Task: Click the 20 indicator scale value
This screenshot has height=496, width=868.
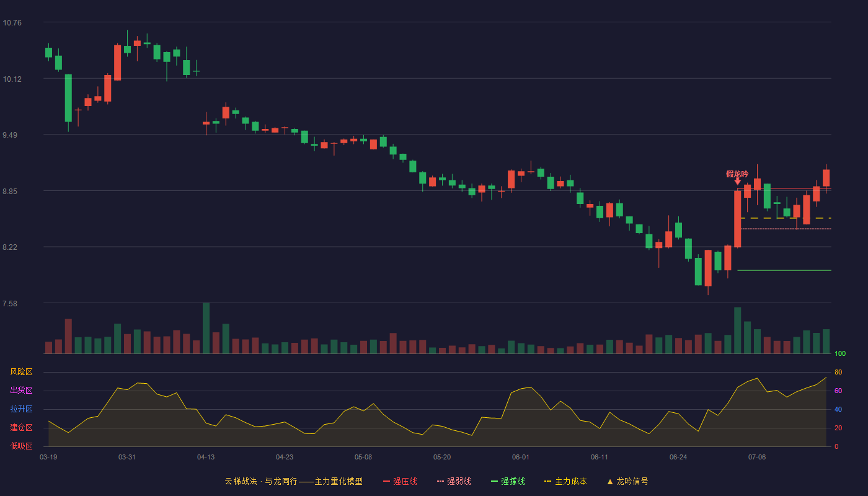Action: pyautogui.click(x=838, y=428)
